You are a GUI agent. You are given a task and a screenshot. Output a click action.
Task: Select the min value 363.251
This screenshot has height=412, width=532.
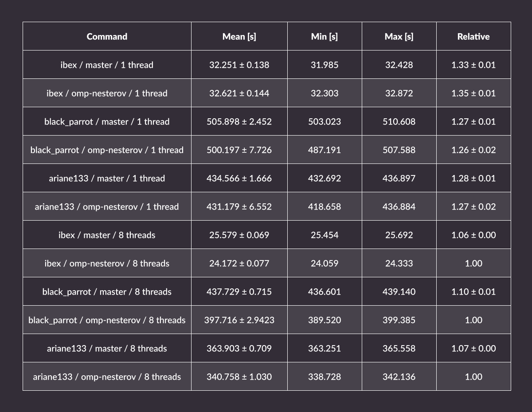click(x=325, y=348)
